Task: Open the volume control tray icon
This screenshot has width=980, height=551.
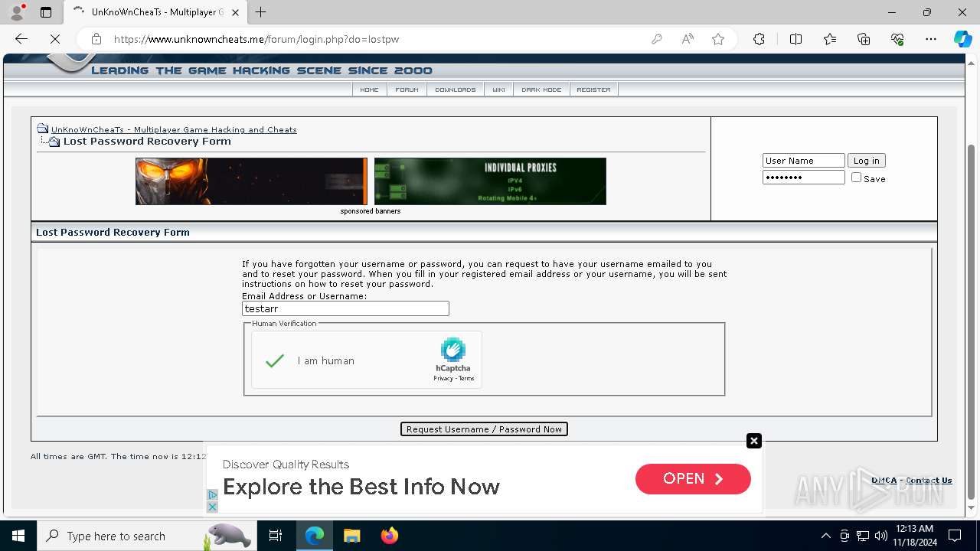Action: coord(881,536)
